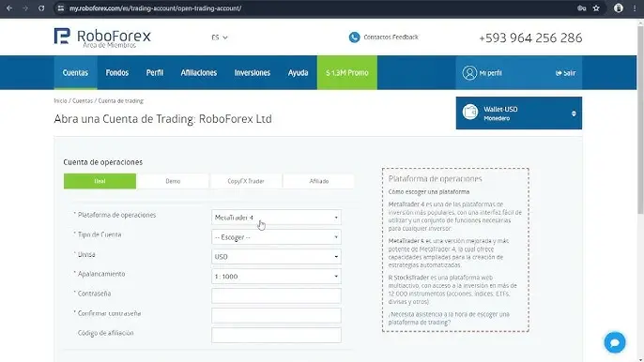Screen dimensions: 644x362
Task: Select the CopyFX Trader tab
Action: [x=246, y=181]
